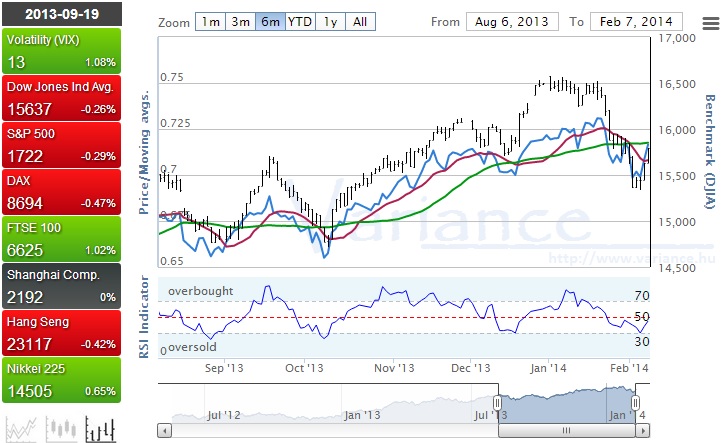
Task: Click the 'Benchmark (DJIA)' axis title
Action: pos(710,152)
